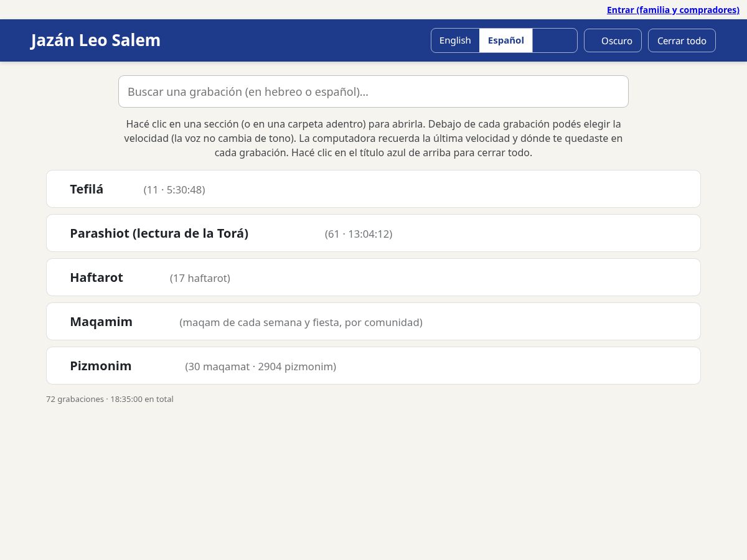Switch language to English

click(455, 40)
